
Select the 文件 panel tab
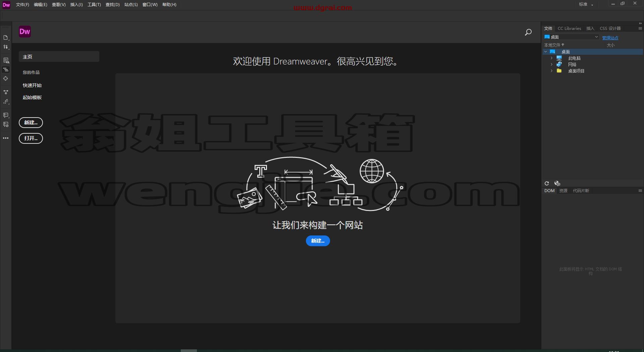point(548,29)
